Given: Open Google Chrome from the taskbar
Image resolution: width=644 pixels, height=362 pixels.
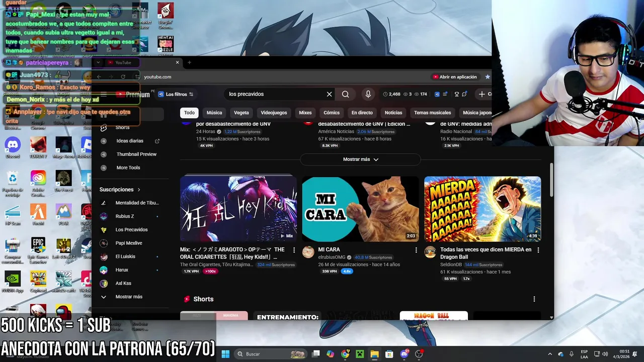Looking at the screenshot, I should coord(345,354).
